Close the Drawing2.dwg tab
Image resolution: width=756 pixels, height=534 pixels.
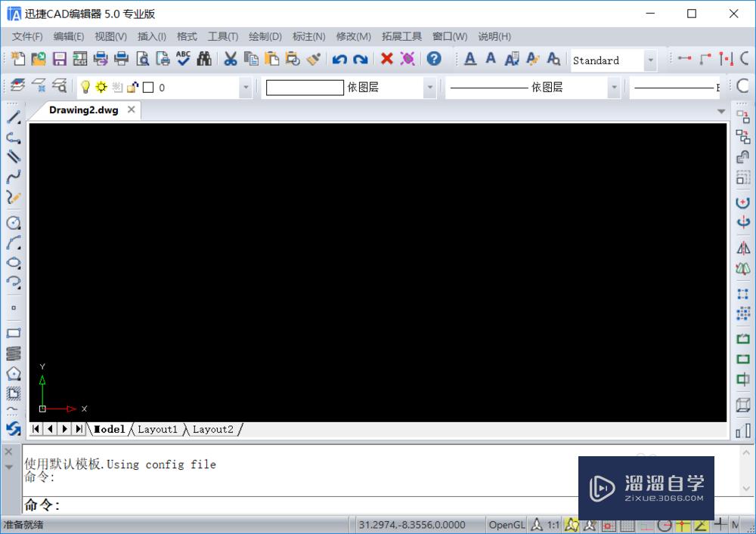click(x=131, y=110)
